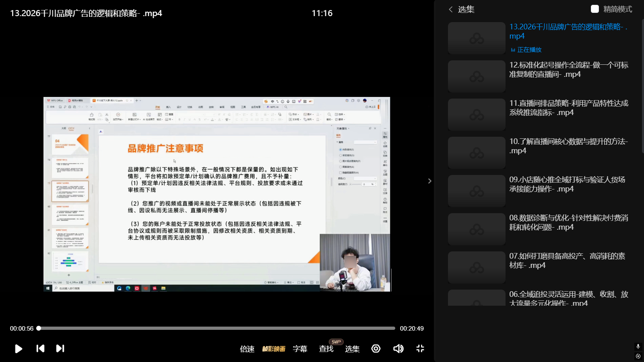644x362 pixels.
Task: Skip to the previous episode
Action: (x=40, y=348)
